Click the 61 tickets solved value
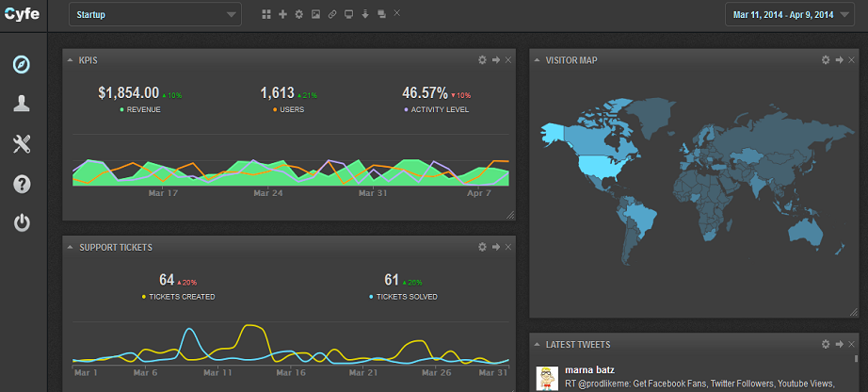Screen dimensions: 868x392 pyautogui.click(x=392, y=280)
